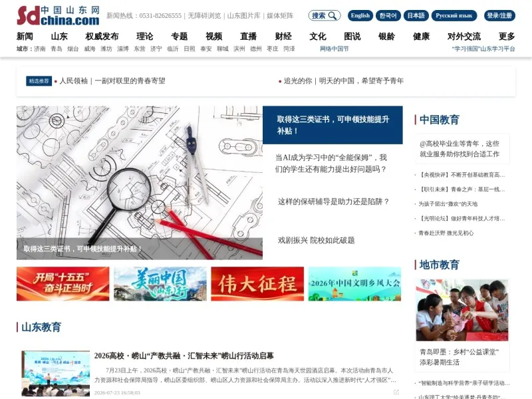This screenshot has height=399, width=532.
Task: Open 【职引未来】青春之声 article
Action: pos(462,190)
